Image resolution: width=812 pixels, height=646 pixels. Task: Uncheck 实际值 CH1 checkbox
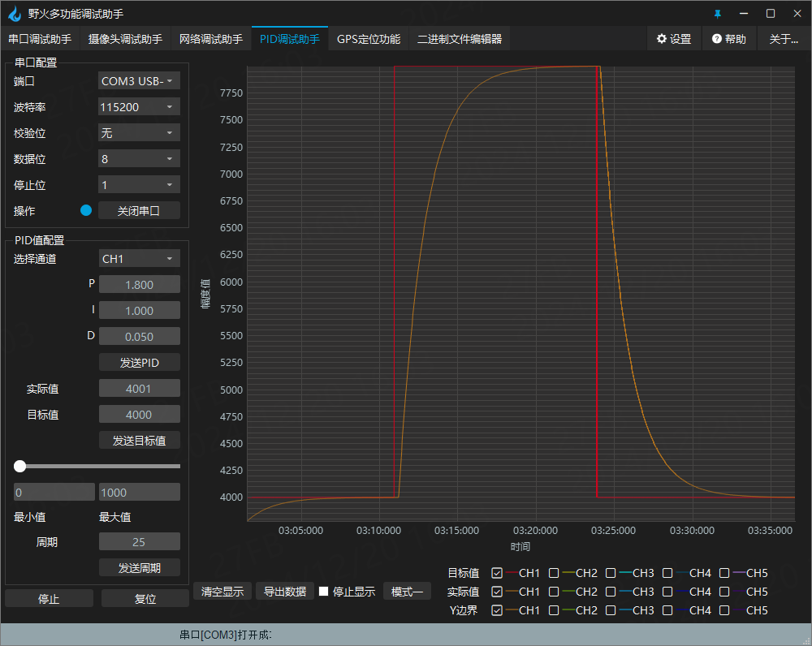pos(497,591)
